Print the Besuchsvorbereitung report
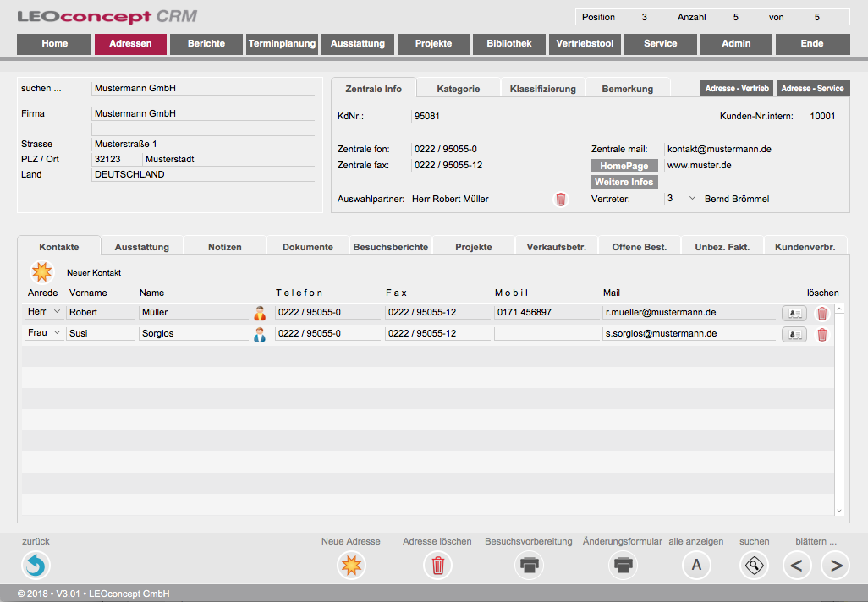 (x=529, y=565)
